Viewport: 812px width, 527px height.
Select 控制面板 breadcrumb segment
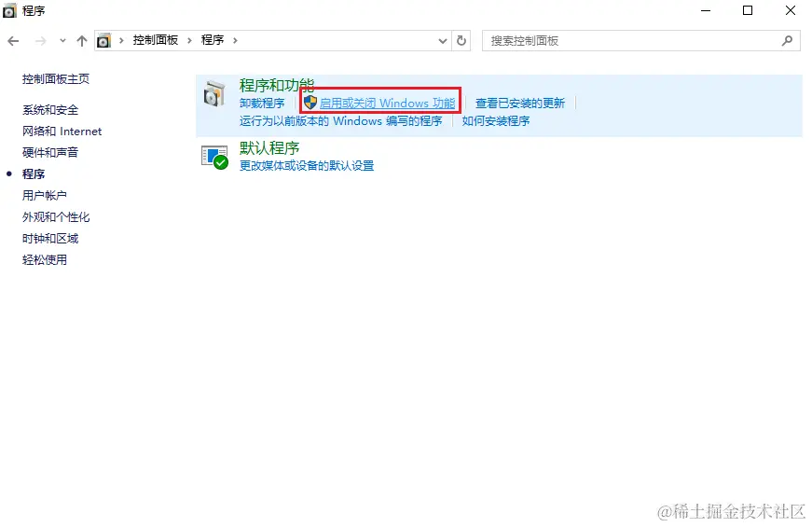point(156,40)
